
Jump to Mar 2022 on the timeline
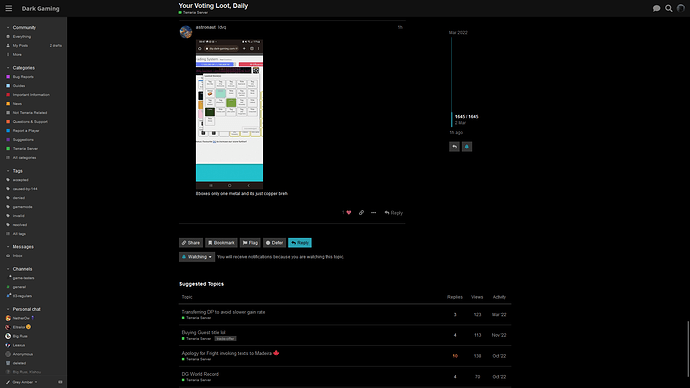[x=458, y=33]
